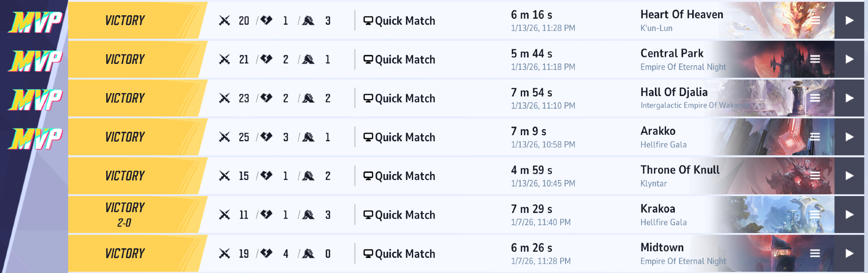Viewport: 868px width, 273px height.
Task: Play the Central Park match replay
Action: (849, 59)
